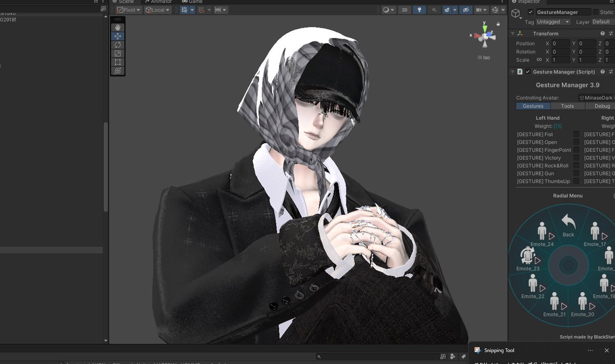This screenshot has height=364, width=615.
Task: Select the Rect tool
Action: point(118,62)
